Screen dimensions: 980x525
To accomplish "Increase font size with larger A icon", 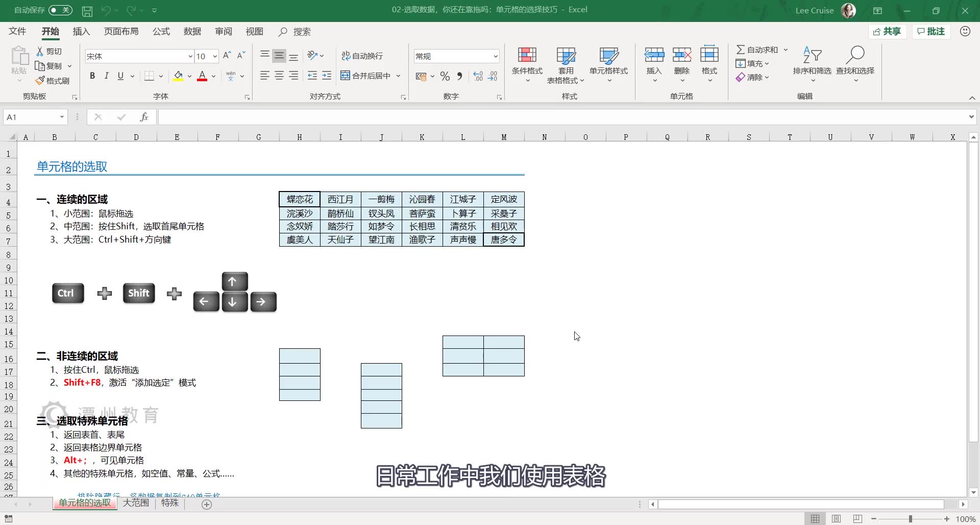I will 227,55.
